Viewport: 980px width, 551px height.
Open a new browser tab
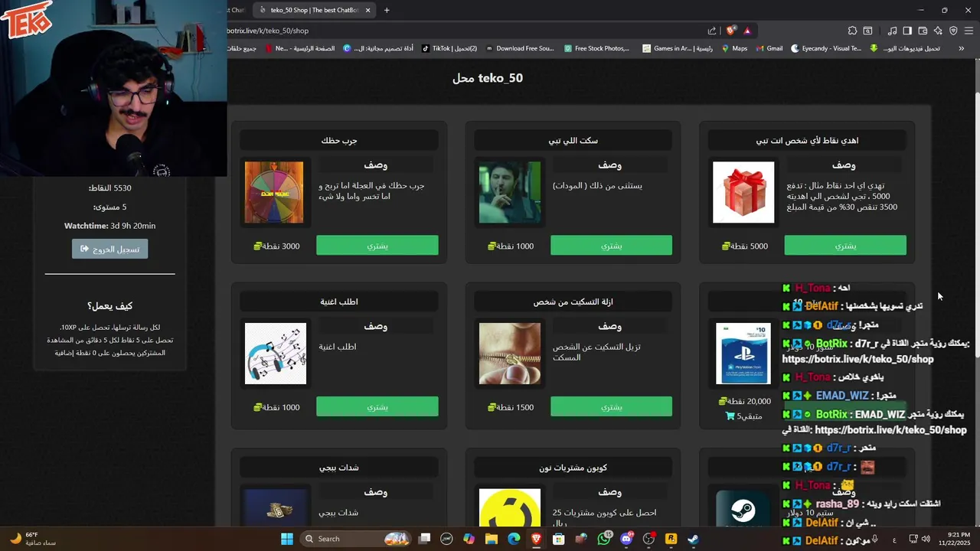[387, 10]
